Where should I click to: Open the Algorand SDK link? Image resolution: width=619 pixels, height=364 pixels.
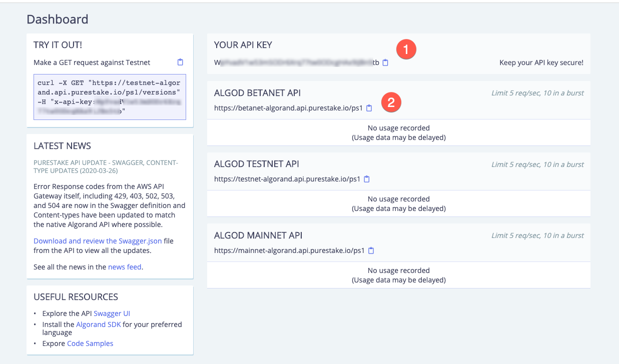(98, 324)
